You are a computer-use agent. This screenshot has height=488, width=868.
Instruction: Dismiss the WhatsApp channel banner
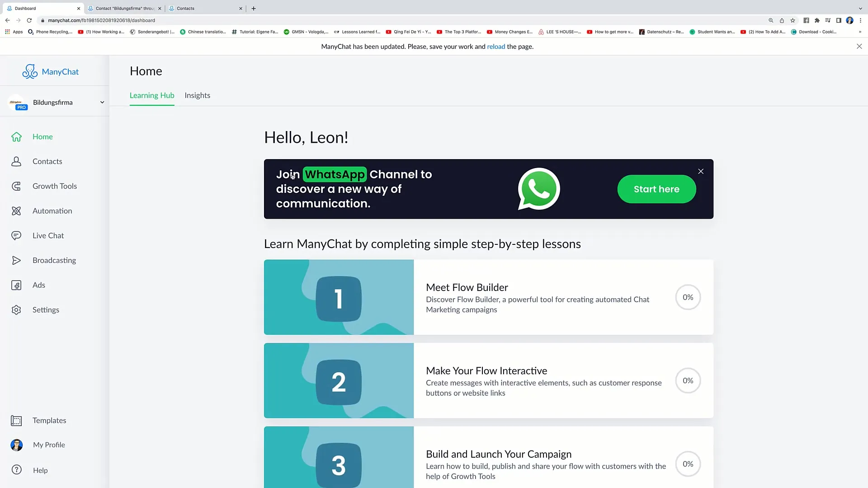tap(701, 171)
